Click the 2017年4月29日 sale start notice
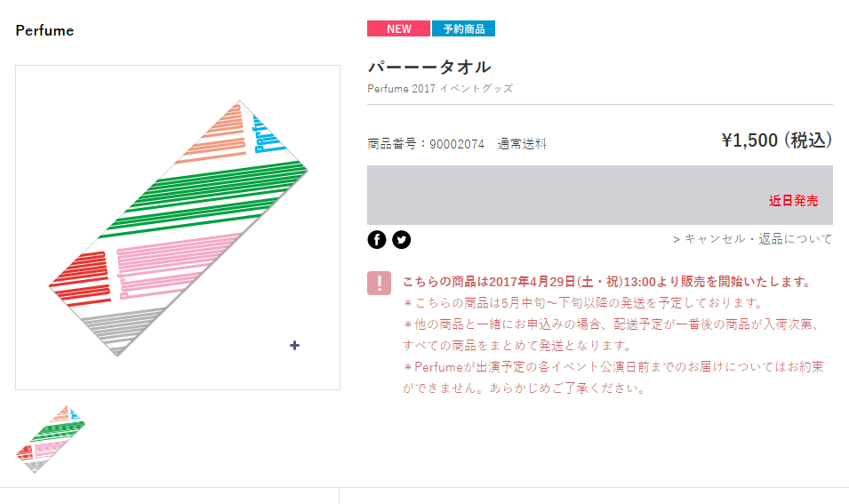 point(607,282)
